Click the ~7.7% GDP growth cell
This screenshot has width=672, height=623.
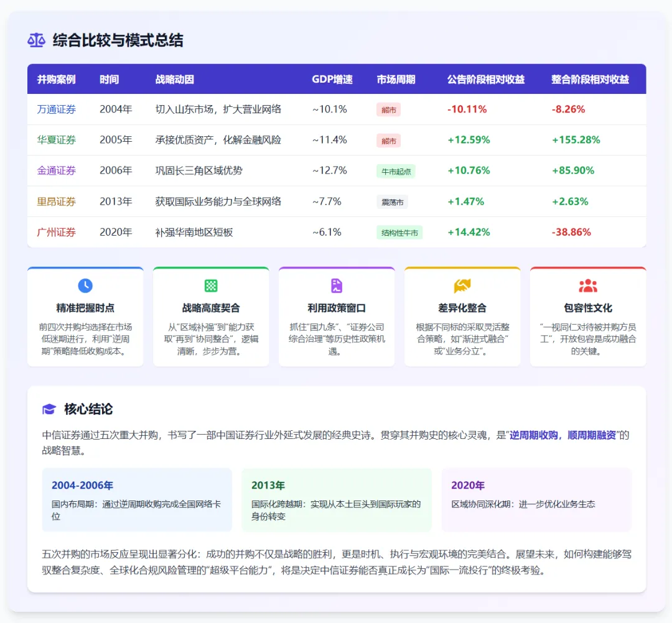(x=327, y=201)
